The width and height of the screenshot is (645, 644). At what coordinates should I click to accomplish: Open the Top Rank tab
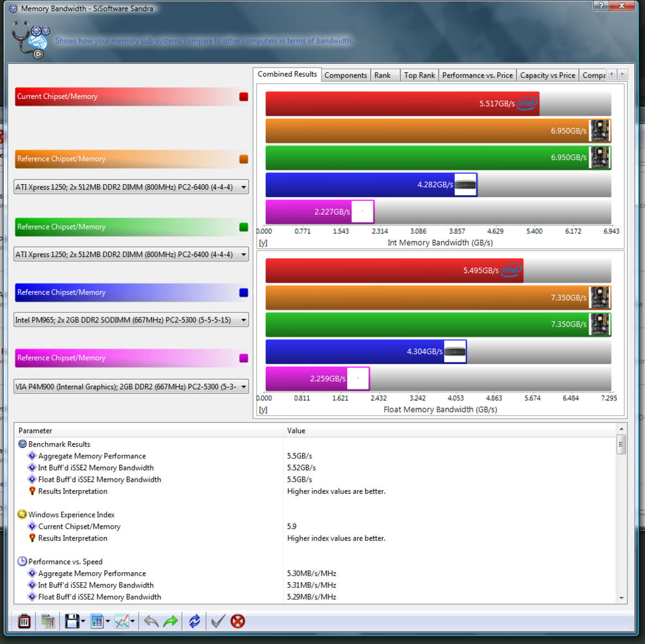click(x=419, y=75)
